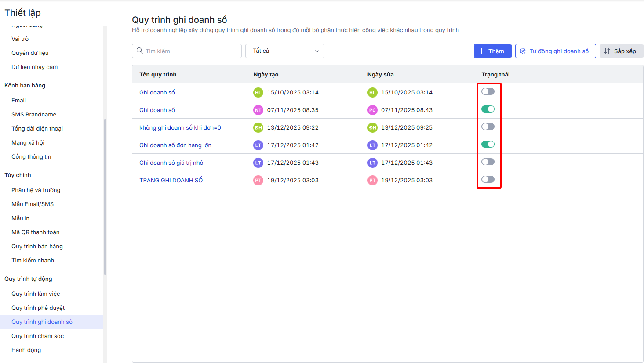Go to Mẫu Email/SMS settings
644x363 pixels.
[33, 204]
